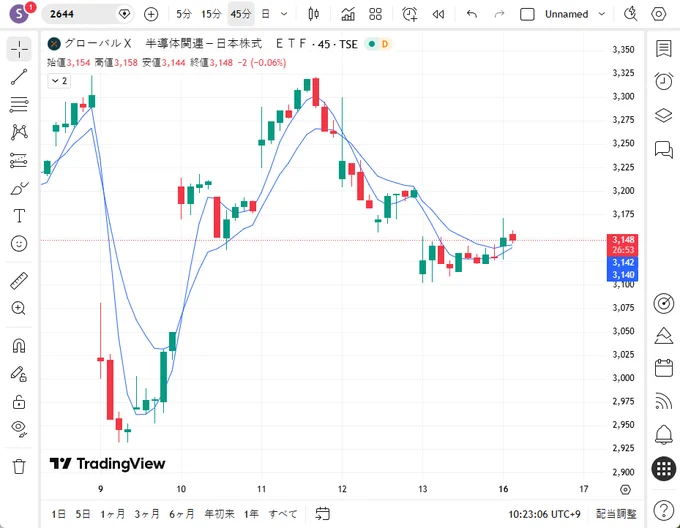
Task: Select the ruler measure tool
Action: (x=19, y=281)
